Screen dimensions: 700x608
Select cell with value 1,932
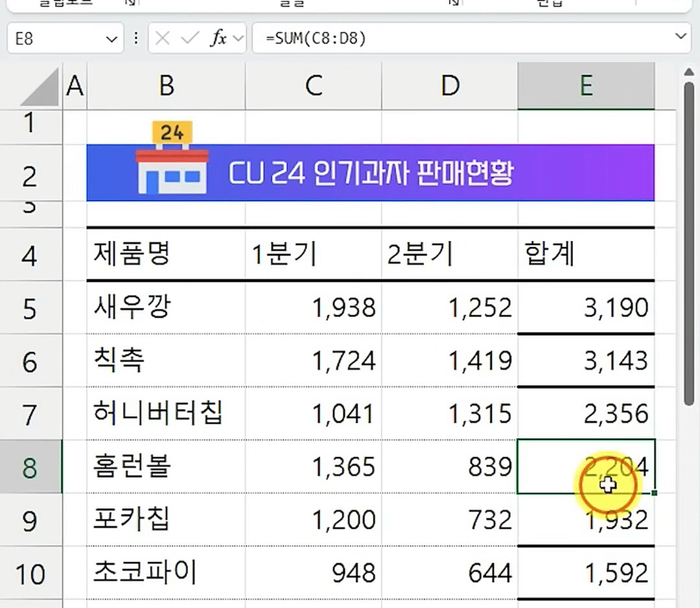pyautogui.click(x=586, y=520)
